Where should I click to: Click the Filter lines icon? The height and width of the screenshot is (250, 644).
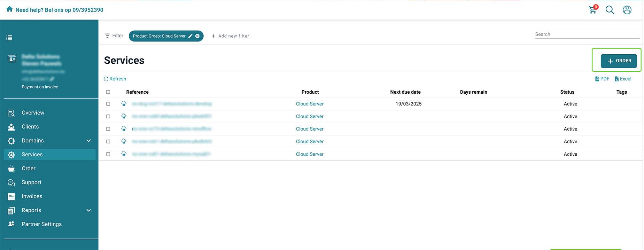(107, 36)
